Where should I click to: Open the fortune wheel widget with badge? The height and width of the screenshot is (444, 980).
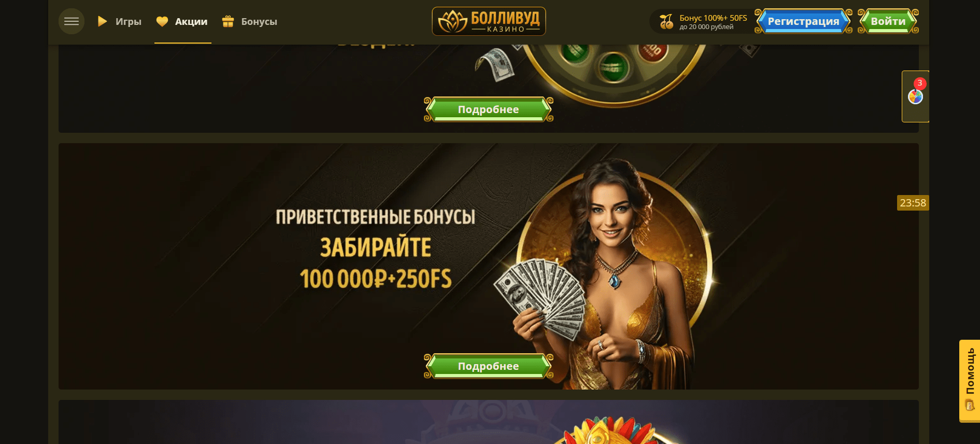click(915, 96)
